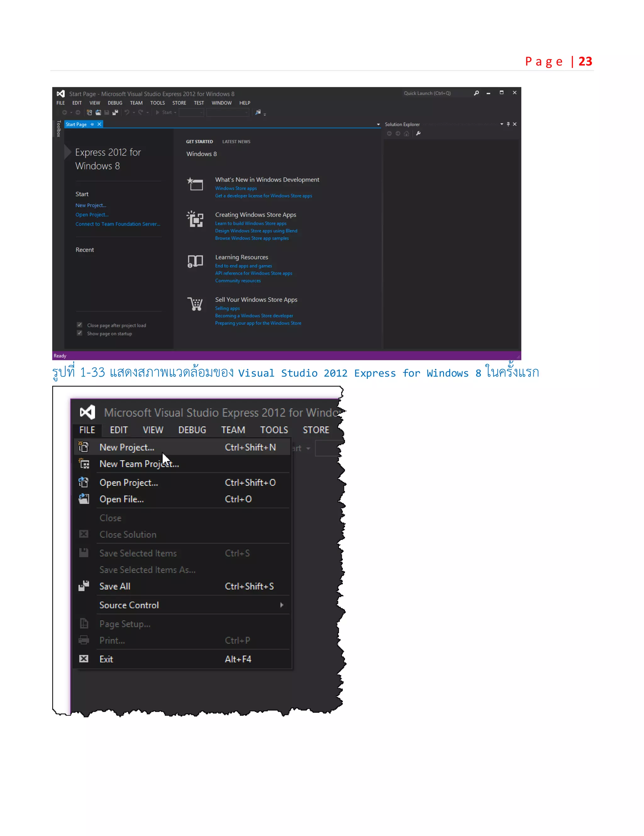Screen dimensions: 644x836
Task: Click the New Project... link on Start Page
Action: point(91,205)
